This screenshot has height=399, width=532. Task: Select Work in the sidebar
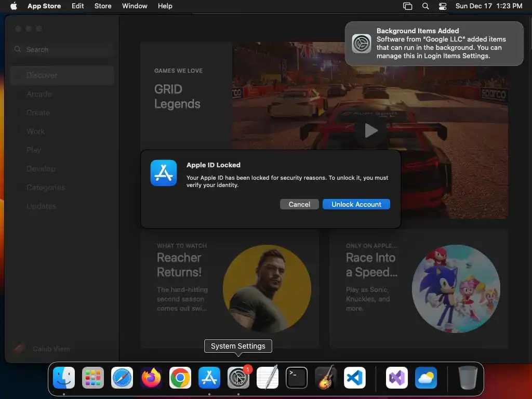point(62,131)
